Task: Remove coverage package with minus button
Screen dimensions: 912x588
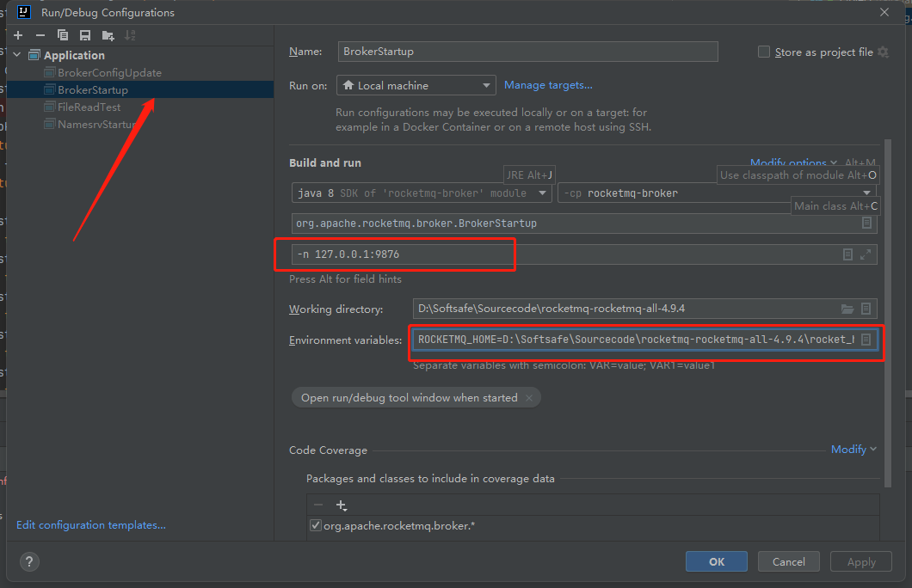Action: 318,505
